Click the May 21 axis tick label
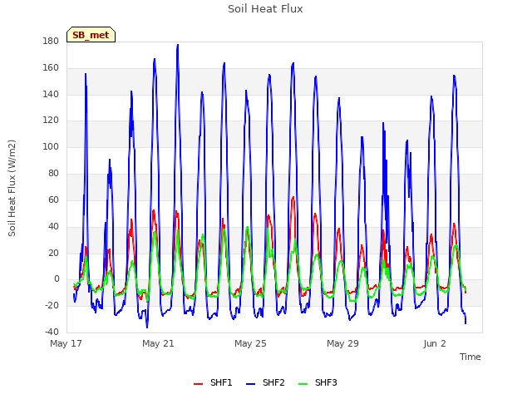The height and width of the screenshot is (399, 532). click(158, 343)
